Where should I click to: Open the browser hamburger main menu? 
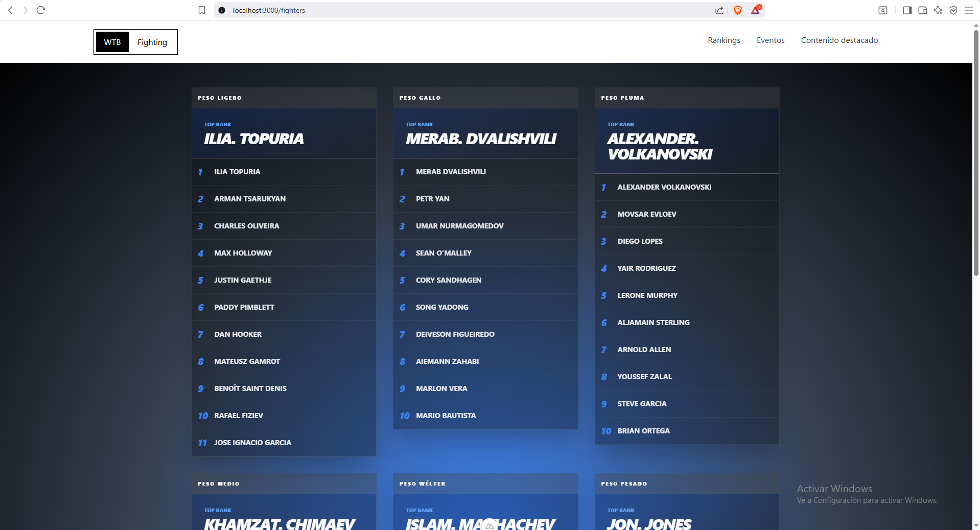click(x=968, y=10)
